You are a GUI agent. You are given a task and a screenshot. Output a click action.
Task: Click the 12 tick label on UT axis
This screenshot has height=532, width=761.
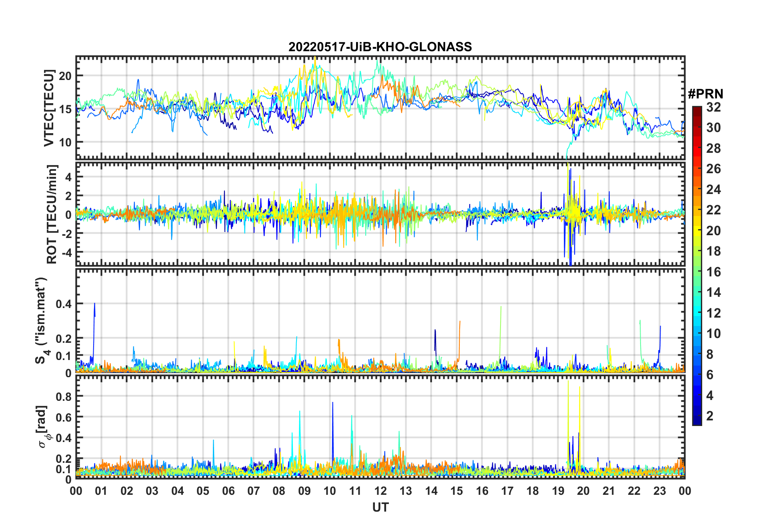[x=380, y=491]
